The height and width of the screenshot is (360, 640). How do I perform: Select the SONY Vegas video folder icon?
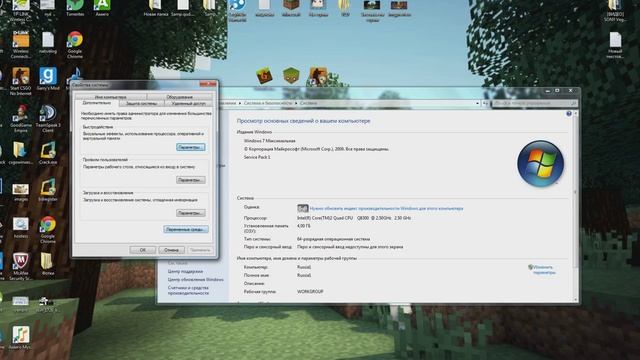click(x=615, y=10)
